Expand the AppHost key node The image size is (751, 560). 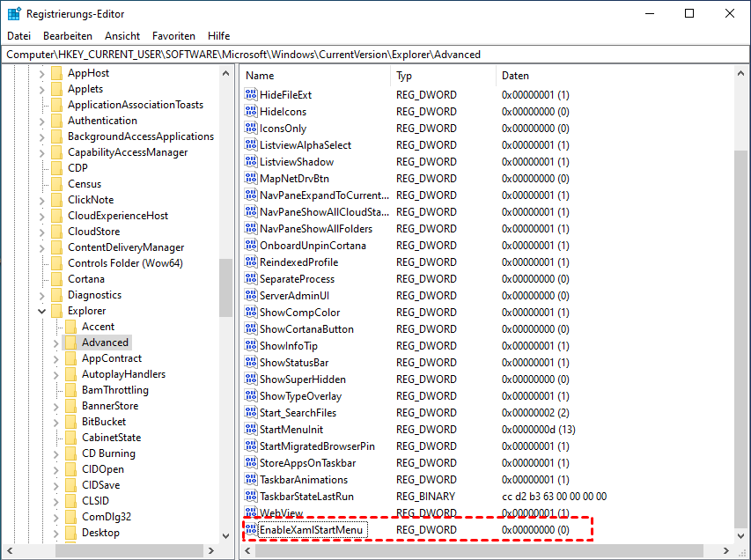click(x=41, y=74)
